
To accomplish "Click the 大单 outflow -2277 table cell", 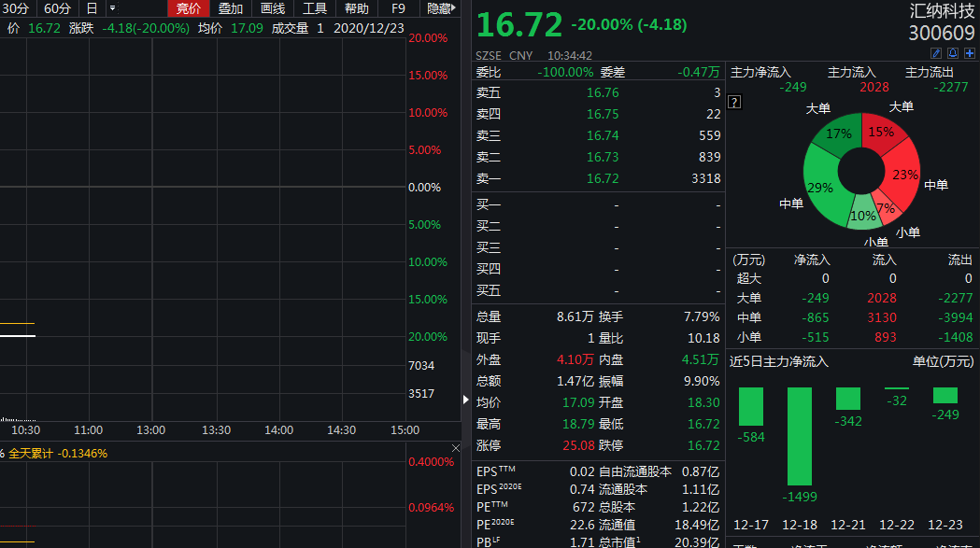I will click(x=955, y=298).
